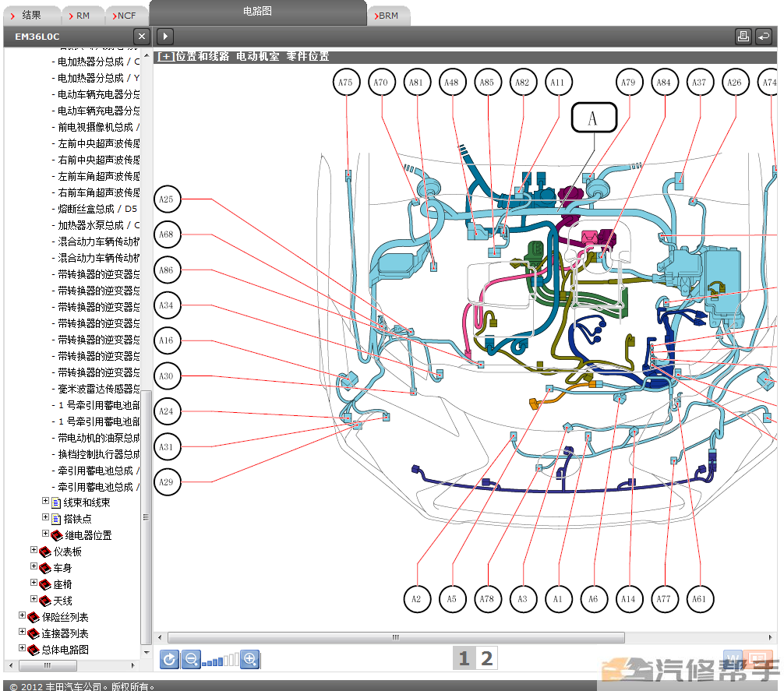Select 前电视摄像机总成 tree item
Screen dimensions: 784x691
[98, 127]
